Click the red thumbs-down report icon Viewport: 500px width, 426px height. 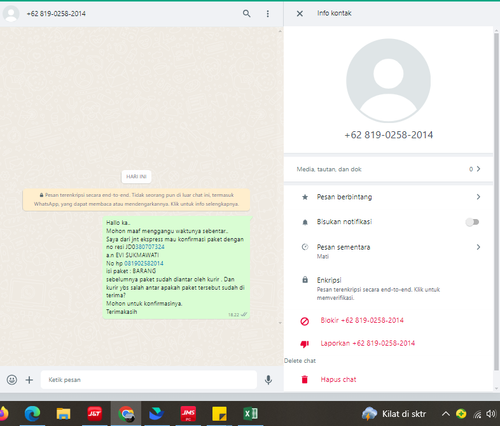coord(305,344)
